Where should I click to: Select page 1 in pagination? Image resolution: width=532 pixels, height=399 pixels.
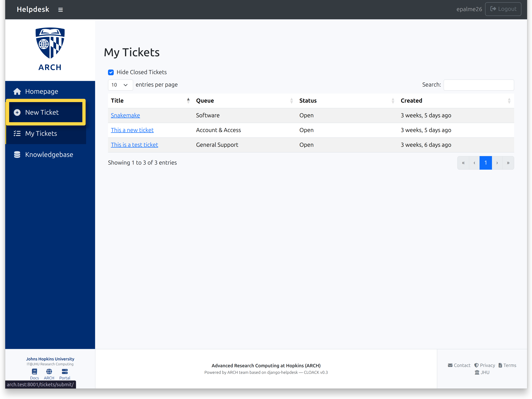click(486, 163)
